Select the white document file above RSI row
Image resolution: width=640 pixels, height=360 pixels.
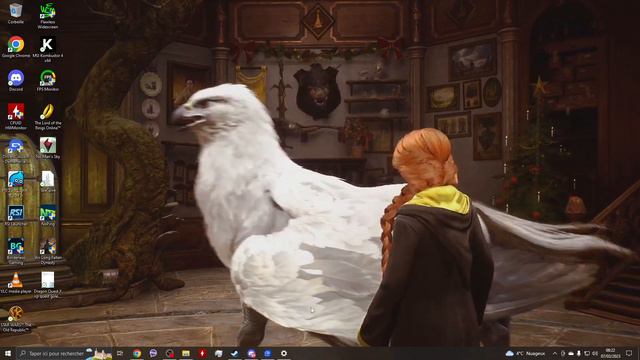point(48,182)
